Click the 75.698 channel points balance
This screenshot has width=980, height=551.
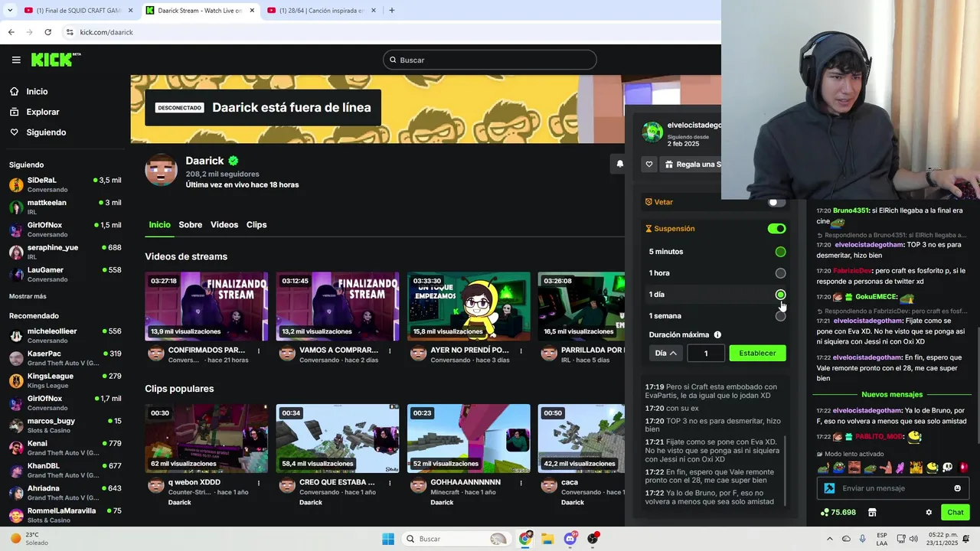838,513
